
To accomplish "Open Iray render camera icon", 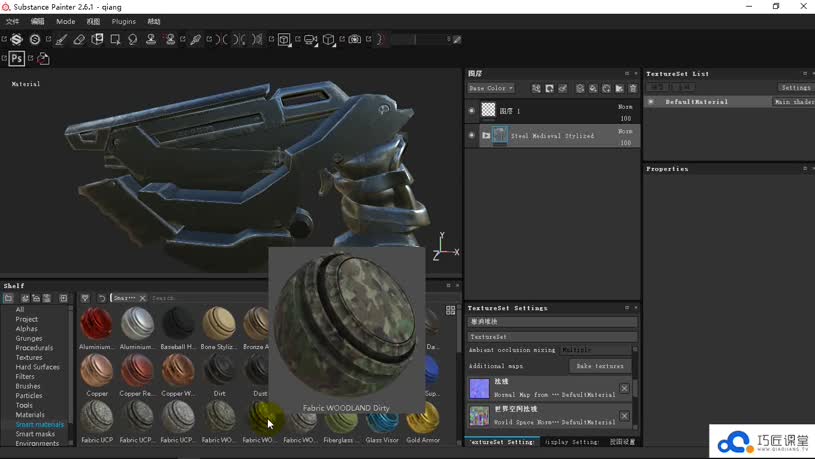I will [x=354, y=40].
